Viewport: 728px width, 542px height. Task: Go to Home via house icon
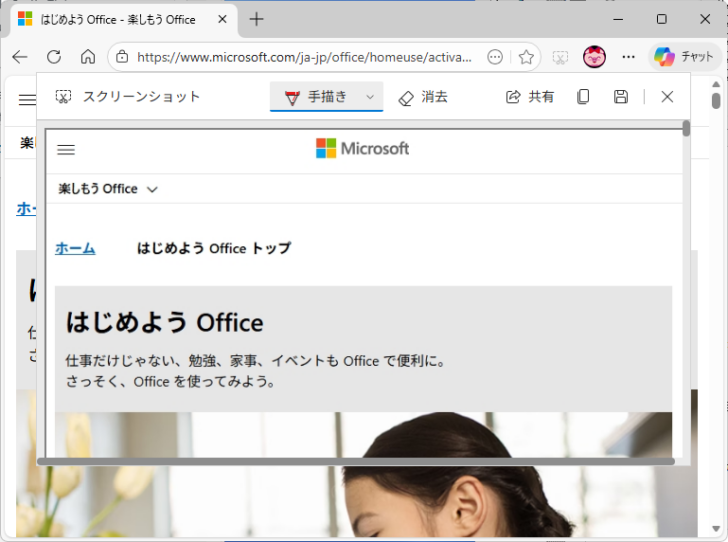pyautogui.click(x=88, y=57)
